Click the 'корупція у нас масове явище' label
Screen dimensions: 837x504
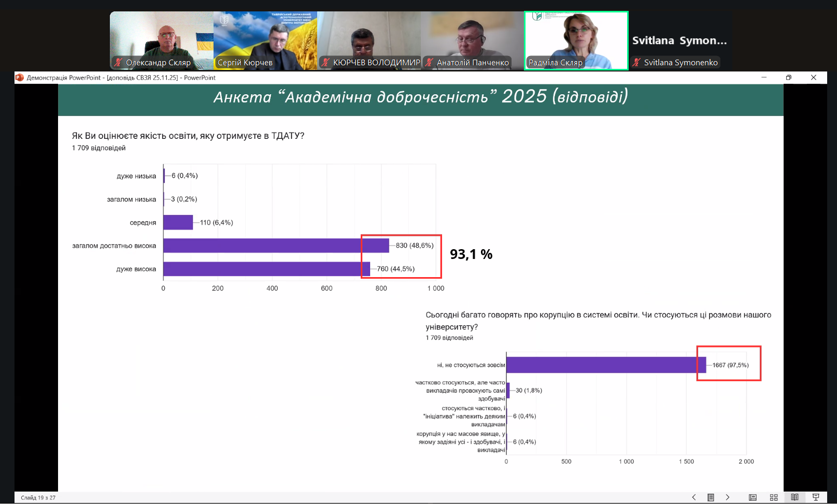click(x=461, y=442)
